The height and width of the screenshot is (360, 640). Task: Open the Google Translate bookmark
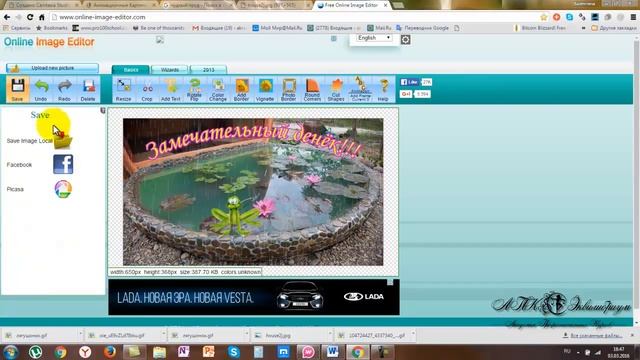click(422, 28)
